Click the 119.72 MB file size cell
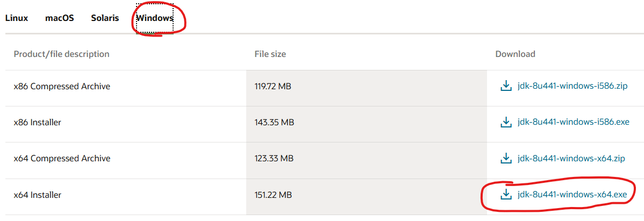 click(x=273, y=86)
